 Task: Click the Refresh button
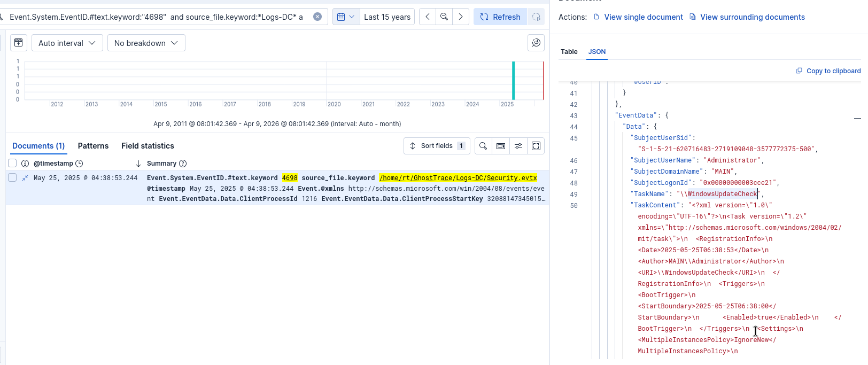(x=500, y=17)
